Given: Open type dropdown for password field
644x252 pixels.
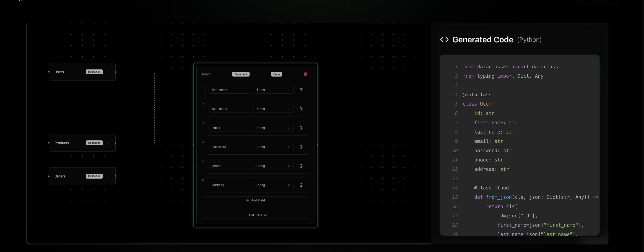Looking at the screenshot, I should 273,147.
